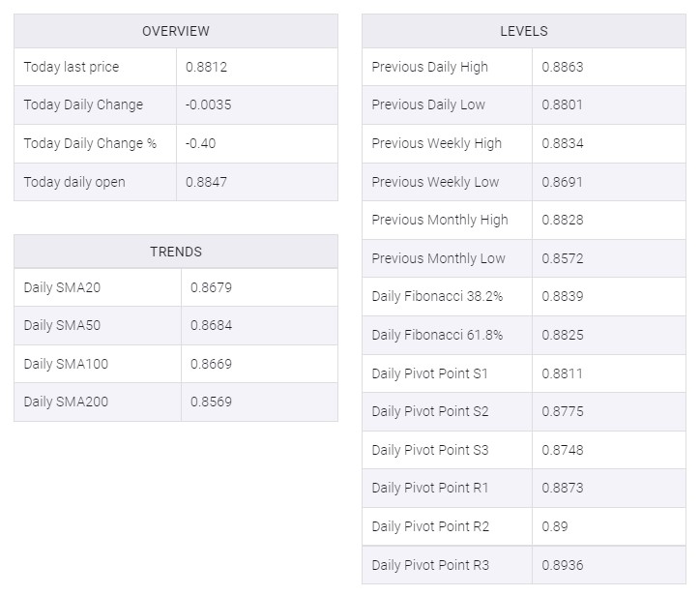Image resolution: width=700 pixels, height=596 pixels.
Task: Select the Previous Daily High label
Action: pyautogui.click(x=429, y=67)
